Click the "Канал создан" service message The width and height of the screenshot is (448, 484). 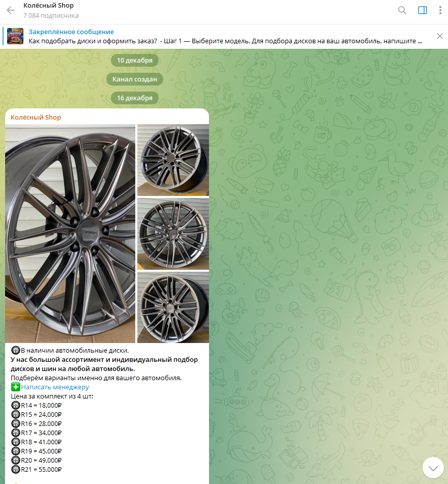click(x=135, y=79)
